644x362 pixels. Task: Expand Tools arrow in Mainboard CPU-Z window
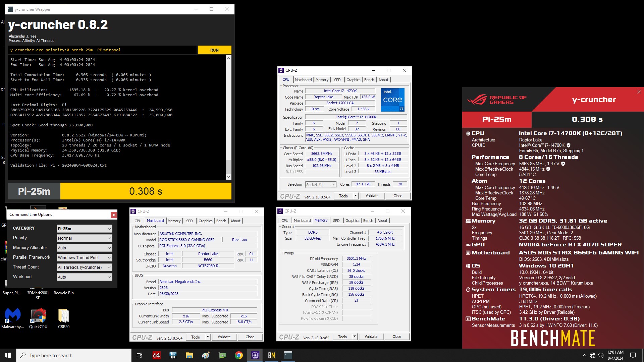point(208,337)
